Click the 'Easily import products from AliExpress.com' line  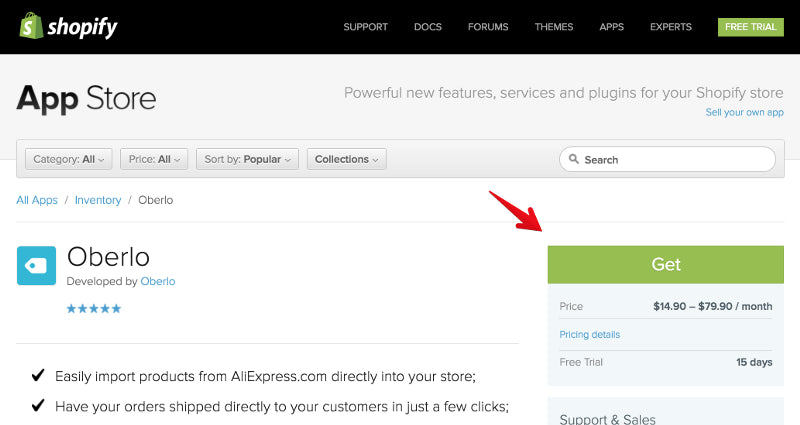tap(265, 377)
